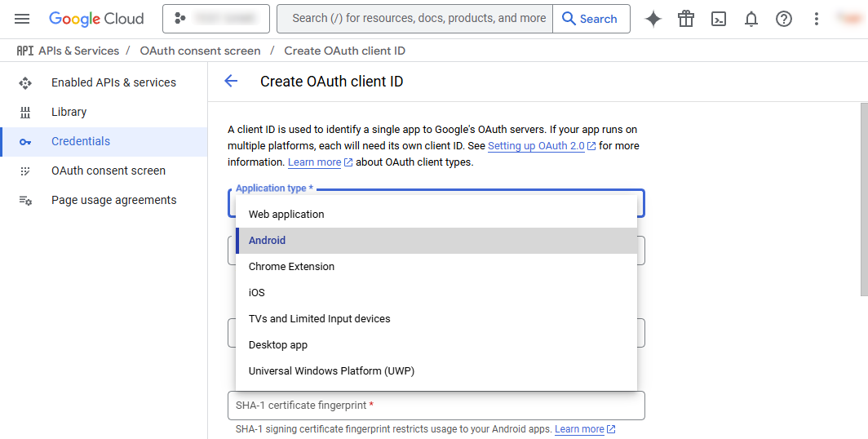The width and height of the screenshot is (868, 439).
Task: Choose TVs and Limited Input devices
Action: pyautogui.click(x=436, y=318)
